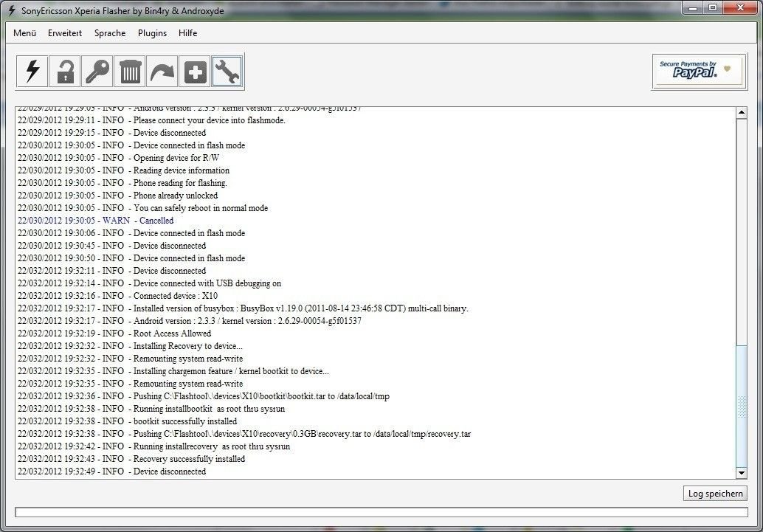Close the Flasher window
The height and width of the screenshot is (532, 763).
740,8
